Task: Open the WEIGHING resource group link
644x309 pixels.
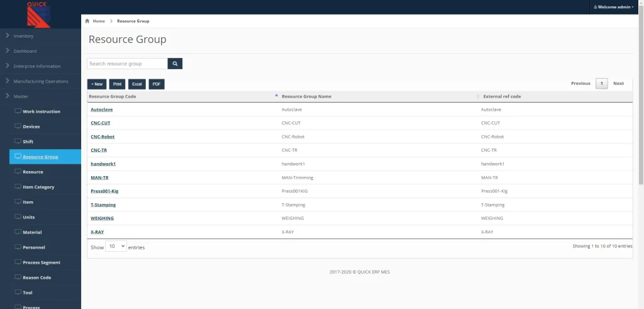Action: (x=103, y=218)
